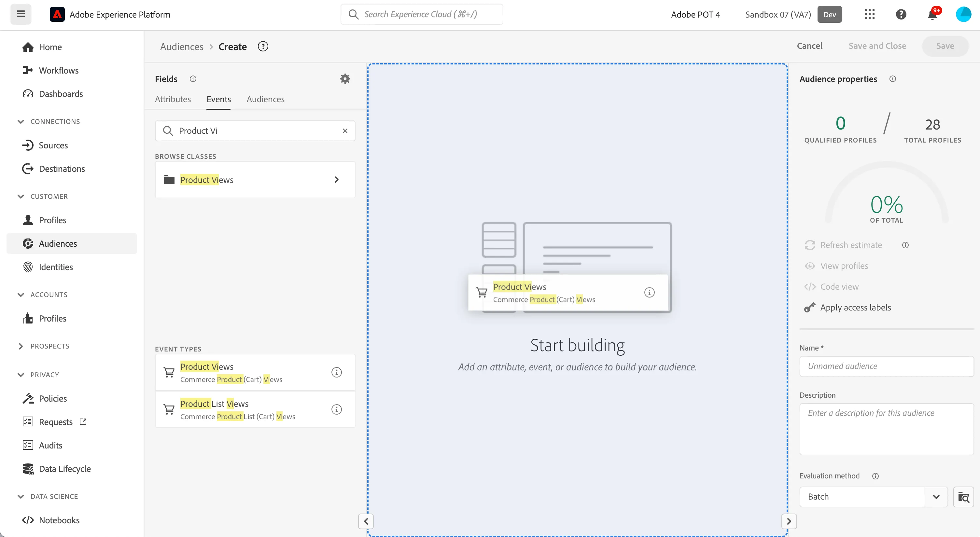The image size is (980, 537).
Task: Show info for Product List Views event
Action: [x=336, y=409]
